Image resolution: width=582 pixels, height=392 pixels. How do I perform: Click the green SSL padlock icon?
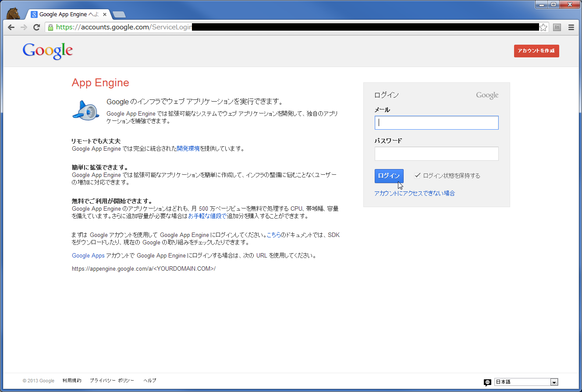click(x=50, y=27)
